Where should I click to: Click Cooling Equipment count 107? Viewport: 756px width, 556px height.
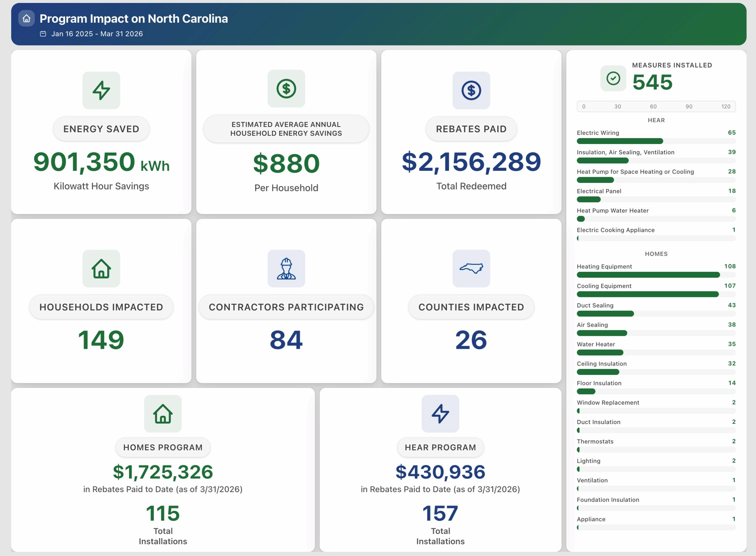point(730,286)
